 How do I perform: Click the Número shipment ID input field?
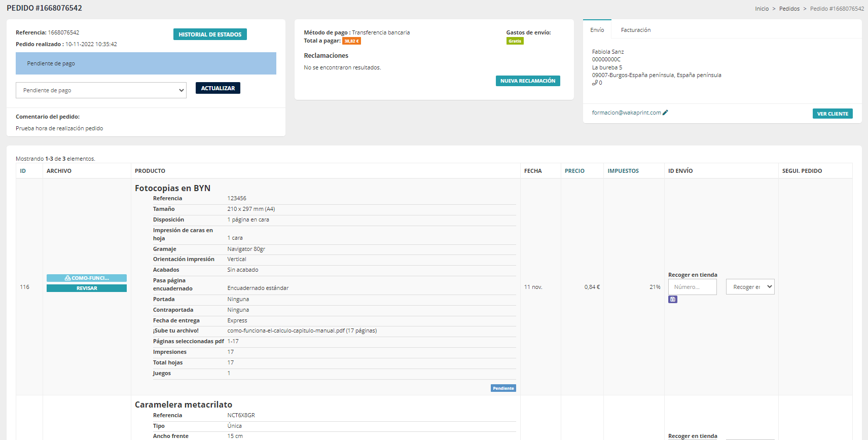[692, 287]
